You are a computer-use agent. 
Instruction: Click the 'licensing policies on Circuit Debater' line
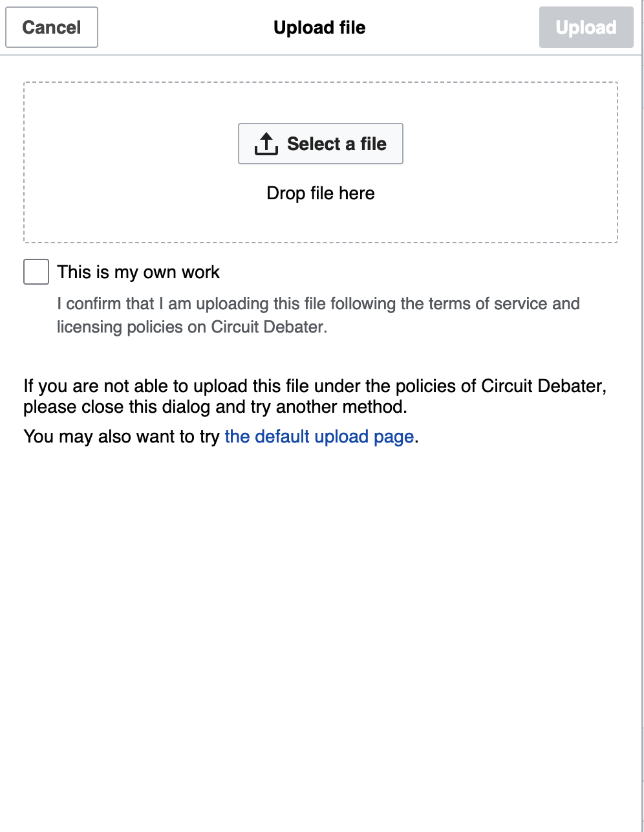click(192, 327)
